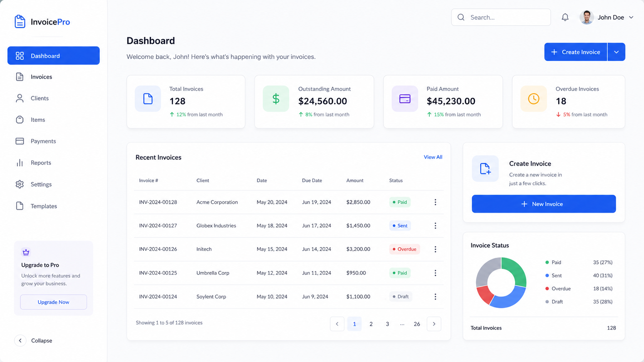This screenshot has width=644, height=362.
Task: Click the blue Sent legend dot
Action: pos(547,275)
